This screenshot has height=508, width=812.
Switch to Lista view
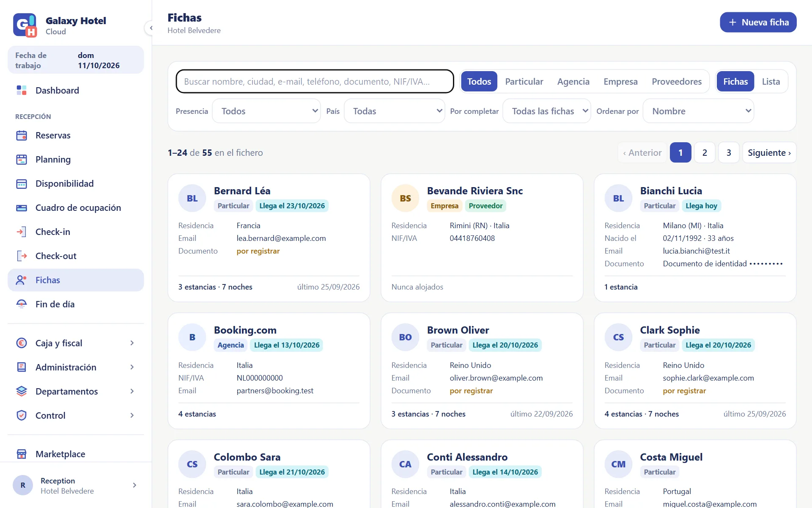point(771,81)
